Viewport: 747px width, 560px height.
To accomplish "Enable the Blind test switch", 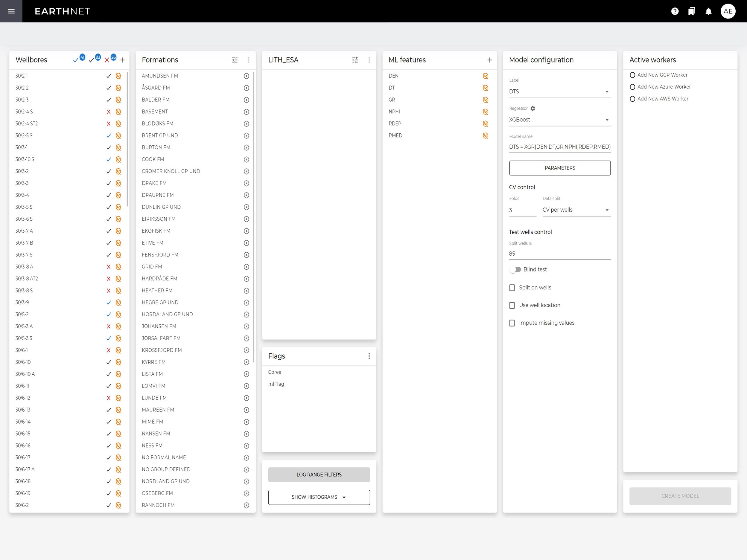I will 515,269.
